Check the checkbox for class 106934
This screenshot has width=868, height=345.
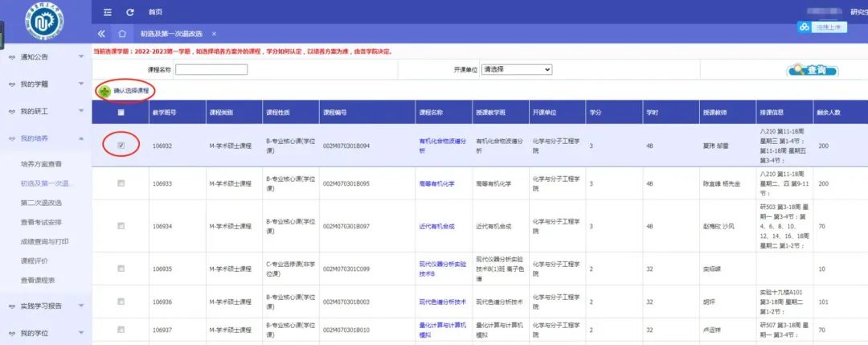121,226
